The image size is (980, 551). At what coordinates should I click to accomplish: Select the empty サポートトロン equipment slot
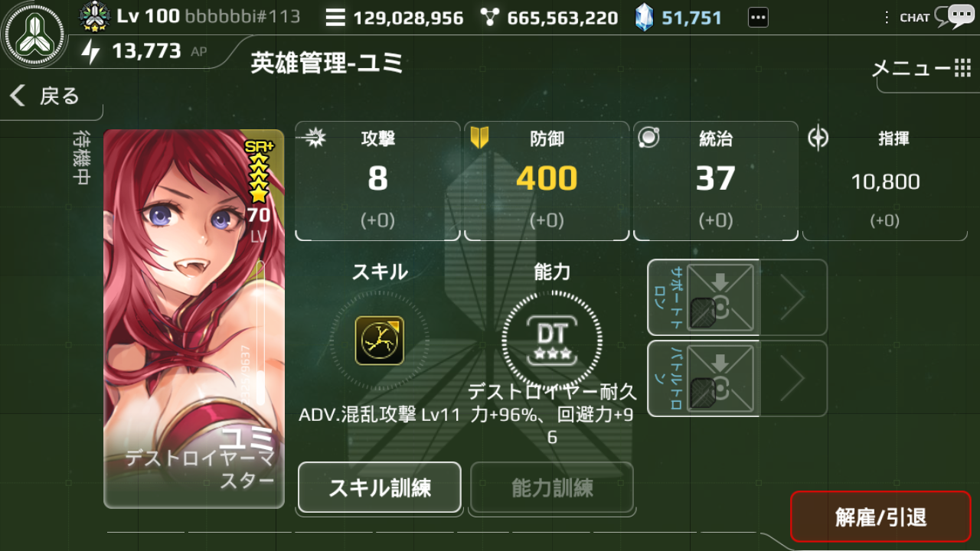pos(720,298)
